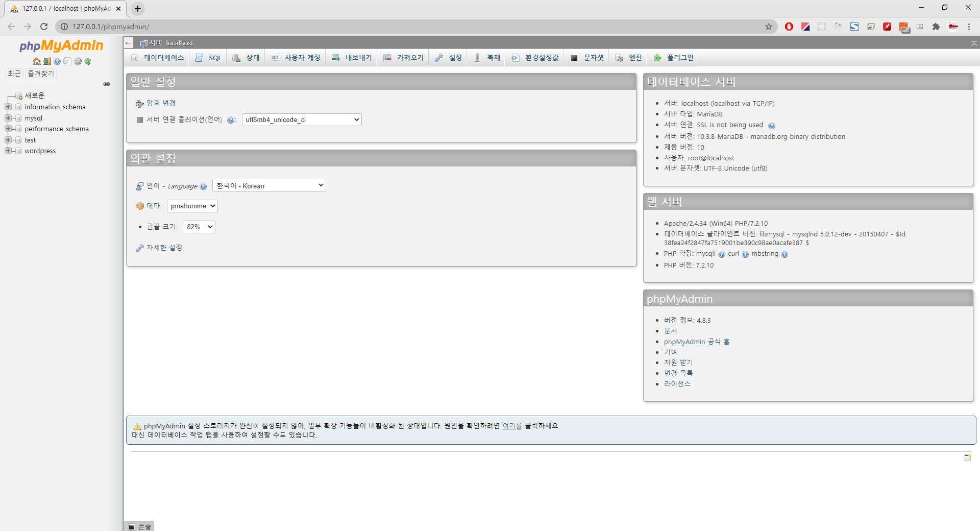Click the 여기 link in warning message

click(509, 426)
